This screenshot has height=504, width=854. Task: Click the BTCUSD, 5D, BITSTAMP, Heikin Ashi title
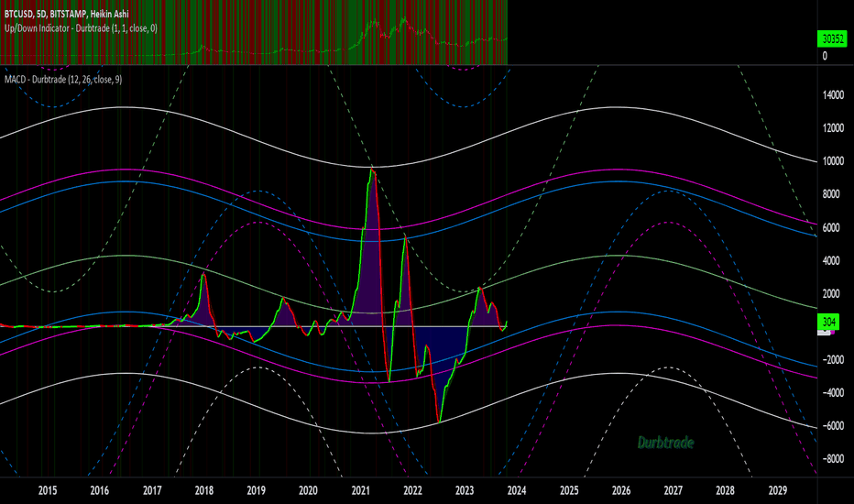pos(67,14)
